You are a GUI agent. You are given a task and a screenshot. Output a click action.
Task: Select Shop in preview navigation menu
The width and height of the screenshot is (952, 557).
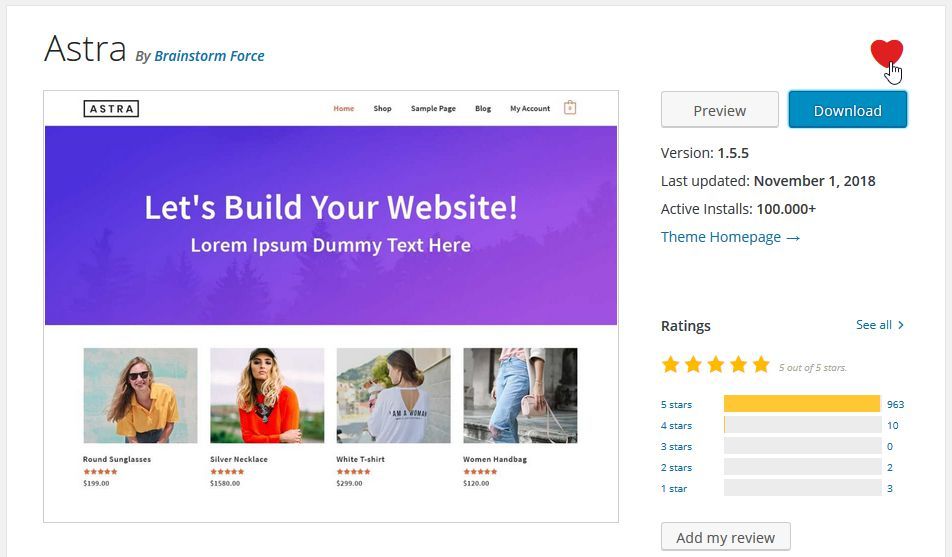[382, 109]
